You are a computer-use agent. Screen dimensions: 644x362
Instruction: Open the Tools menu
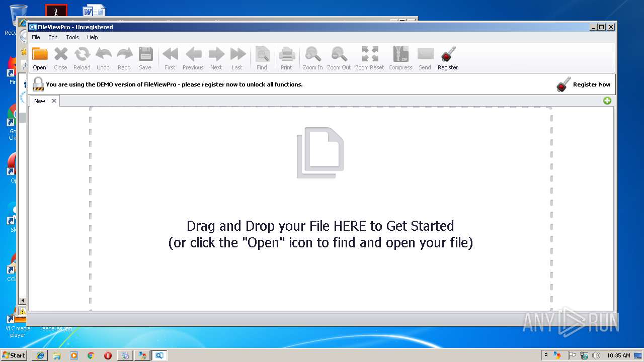coord(72,37)
